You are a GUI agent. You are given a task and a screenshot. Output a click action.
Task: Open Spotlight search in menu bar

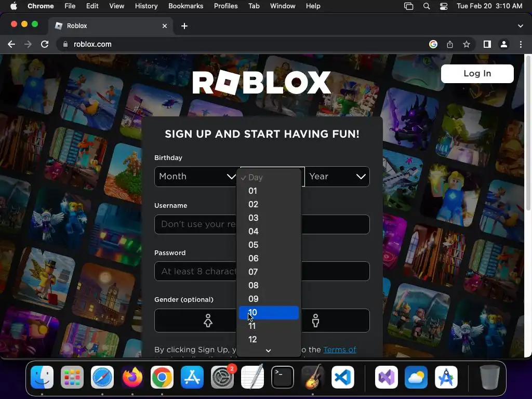coord(427,6)
